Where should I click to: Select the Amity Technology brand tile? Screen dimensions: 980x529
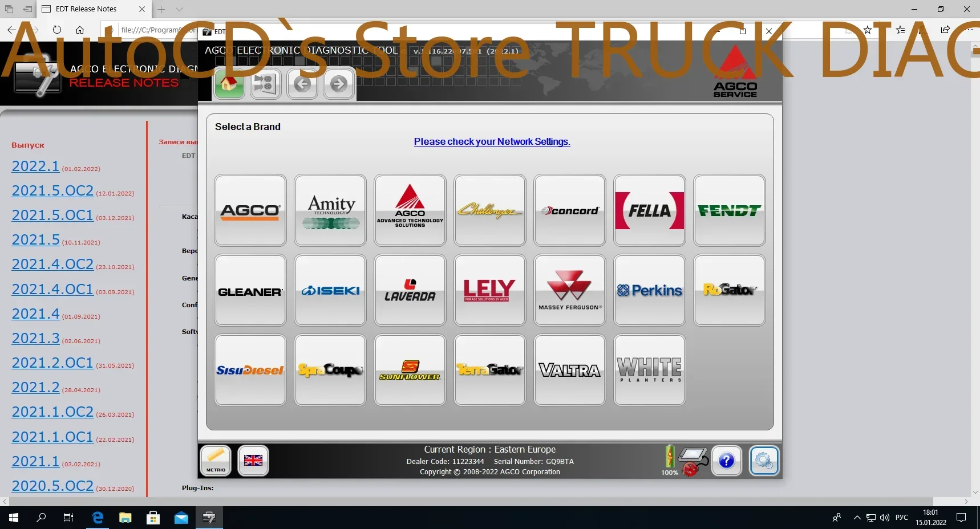tap(330, 210)
